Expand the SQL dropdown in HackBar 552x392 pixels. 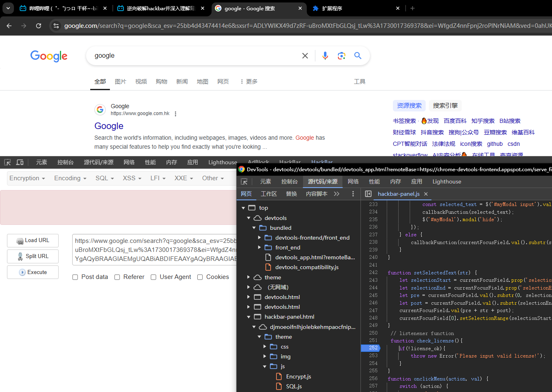105,178
